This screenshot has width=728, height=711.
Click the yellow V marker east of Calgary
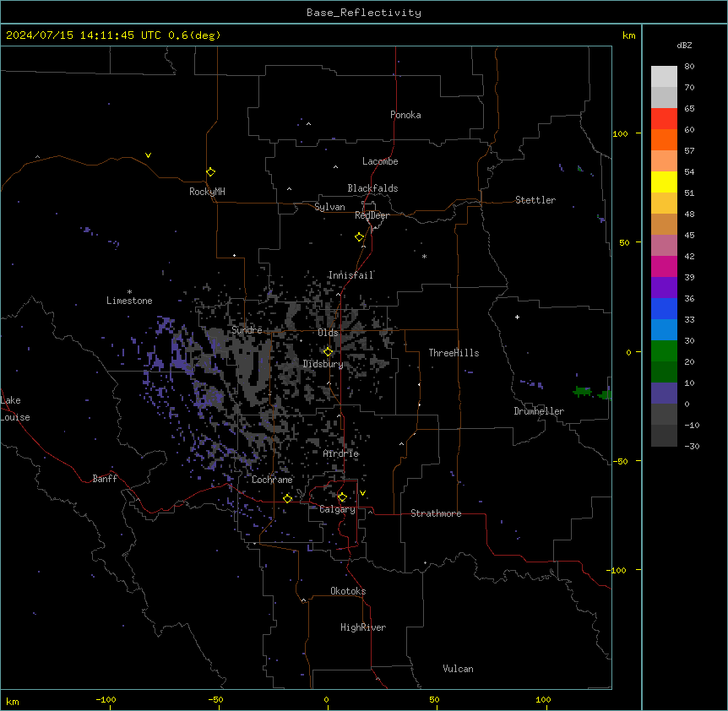pos(362,493)
